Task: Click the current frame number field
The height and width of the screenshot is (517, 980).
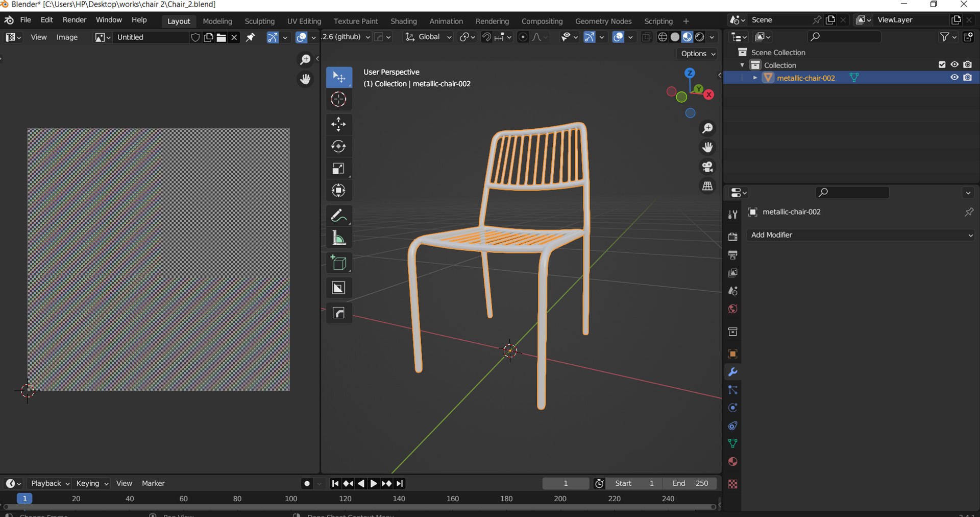Action: pyautogui.click(x=566, y=483)
